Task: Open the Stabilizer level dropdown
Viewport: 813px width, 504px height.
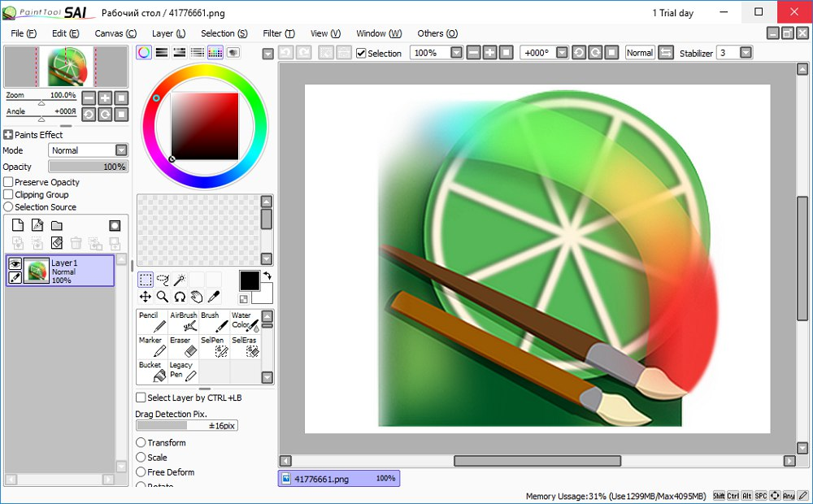Action: (746, 52)
